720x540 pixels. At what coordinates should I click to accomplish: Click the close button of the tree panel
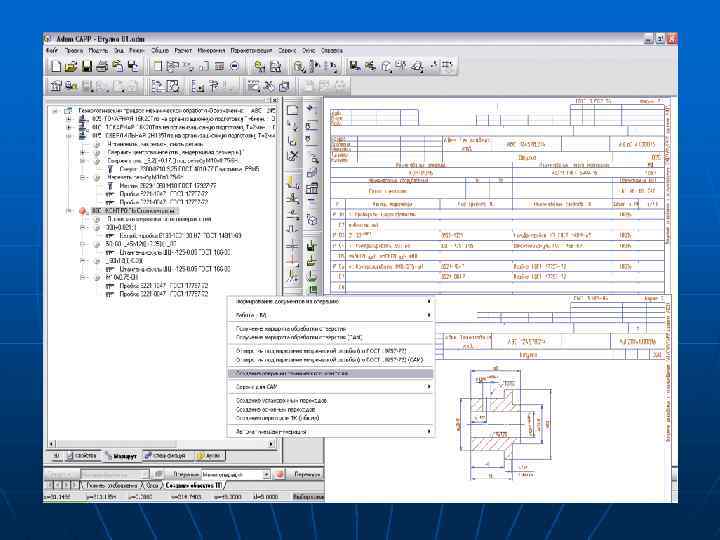tap(274, 100)
